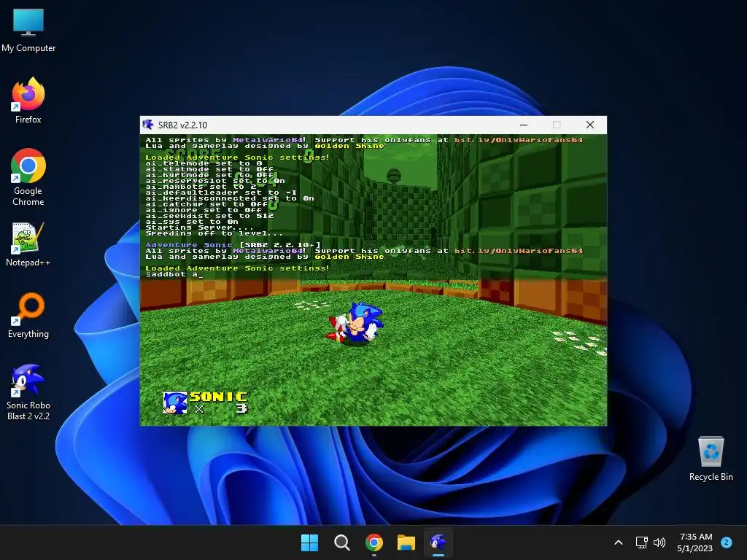Click 'ai_keepdisconnected set to On' line
747x560 pixels.
pyautogui.click(x=230, y=198)
